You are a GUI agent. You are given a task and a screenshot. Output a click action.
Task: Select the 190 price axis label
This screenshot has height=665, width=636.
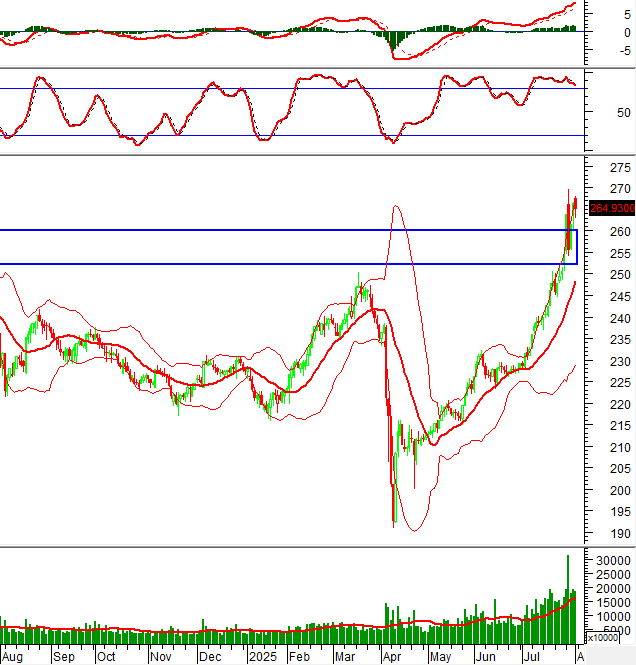[620, 534]
